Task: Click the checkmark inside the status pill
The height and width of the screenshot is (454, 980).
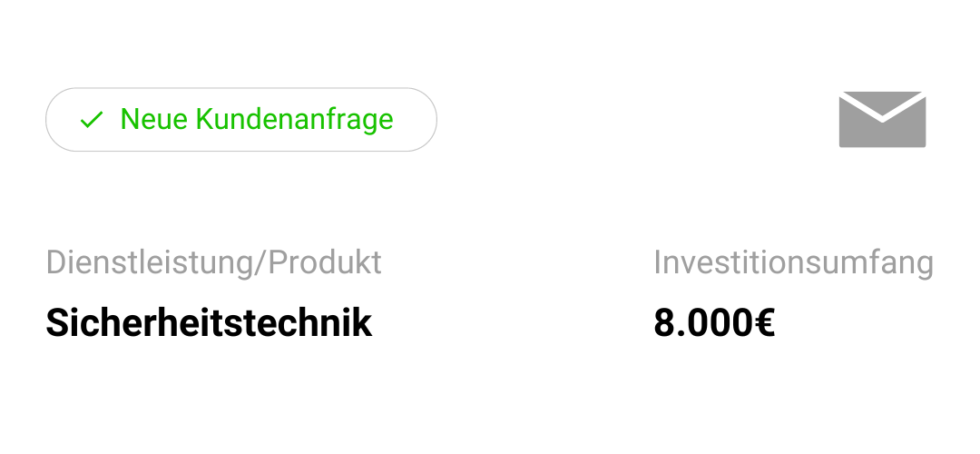Action: point(92,120)
